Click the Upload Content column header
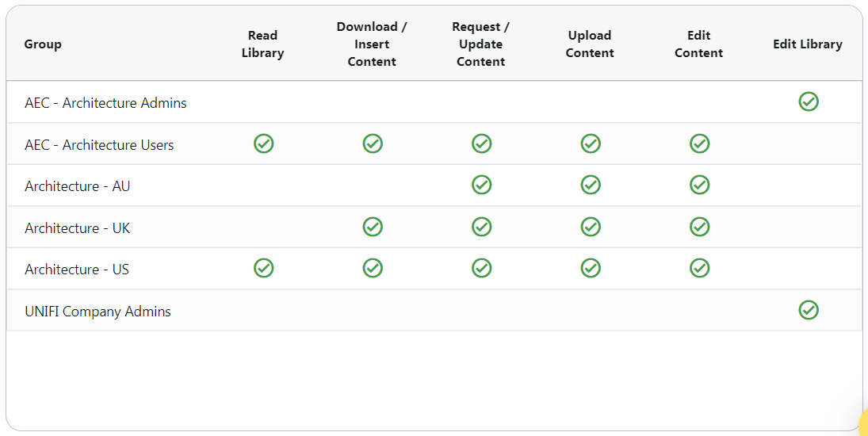The image size is (868, 436). (590, 44)
